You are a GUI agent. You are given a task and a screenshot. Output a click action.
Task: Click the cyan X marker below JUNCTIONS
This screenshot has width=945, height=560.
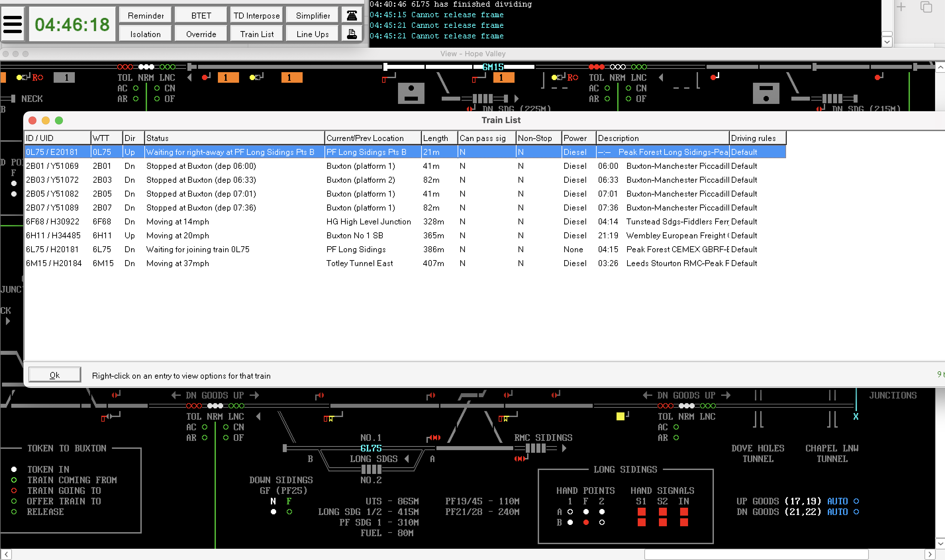coord(856,416)
